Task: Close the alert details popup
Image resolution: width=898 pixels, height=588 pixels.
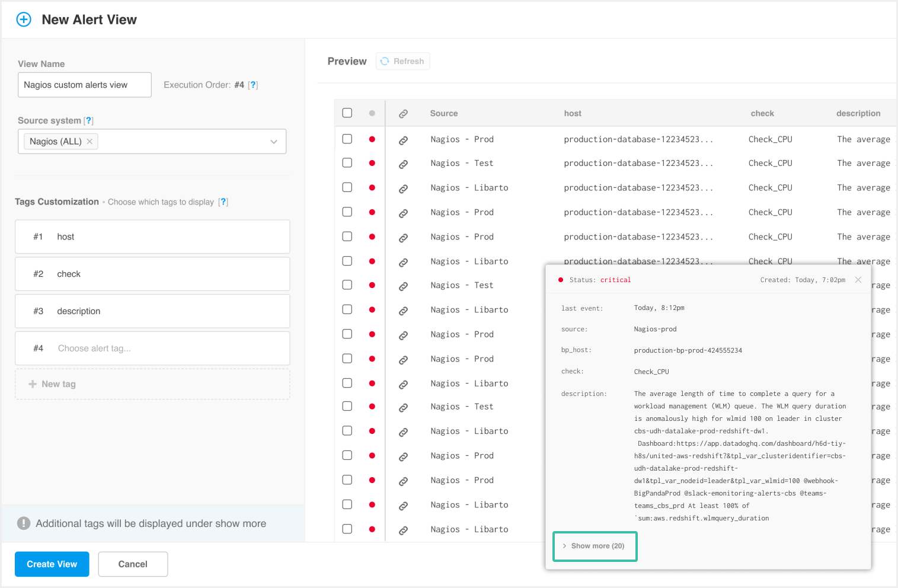Action: pos(858,280)
